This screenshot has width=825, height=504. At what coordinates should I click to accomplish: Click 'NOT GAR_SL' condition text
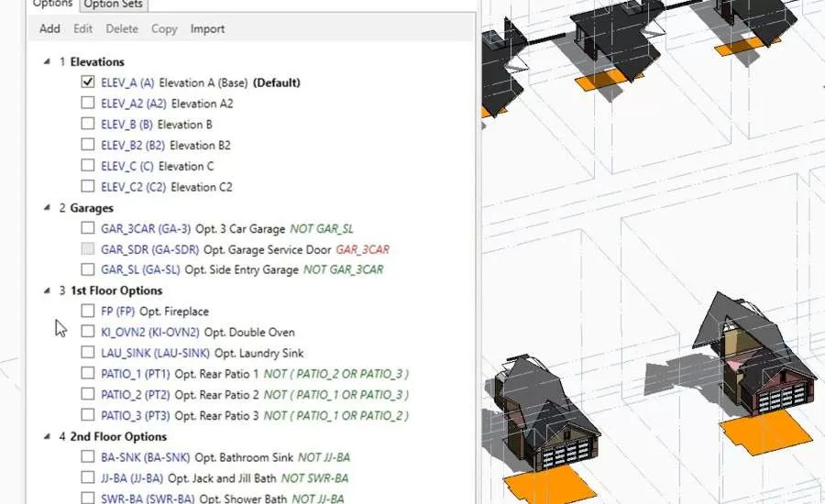click(322, 229)
